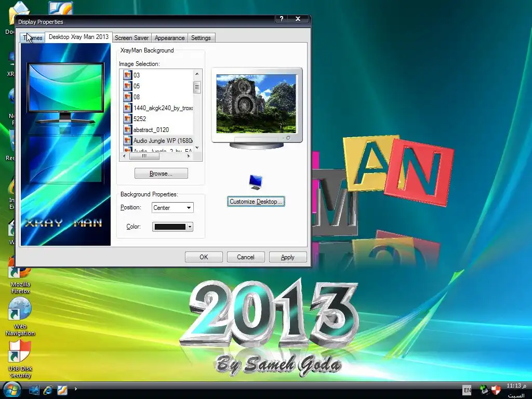Click the small monitor icon above Customize Desktop
532x399 pixels.
click(256, 182)
